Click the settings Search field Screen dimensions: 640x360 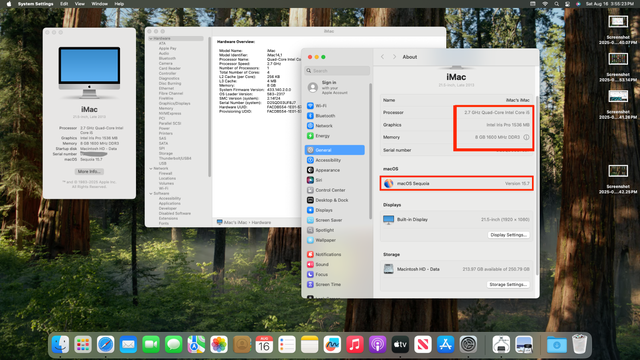[337, 71]
